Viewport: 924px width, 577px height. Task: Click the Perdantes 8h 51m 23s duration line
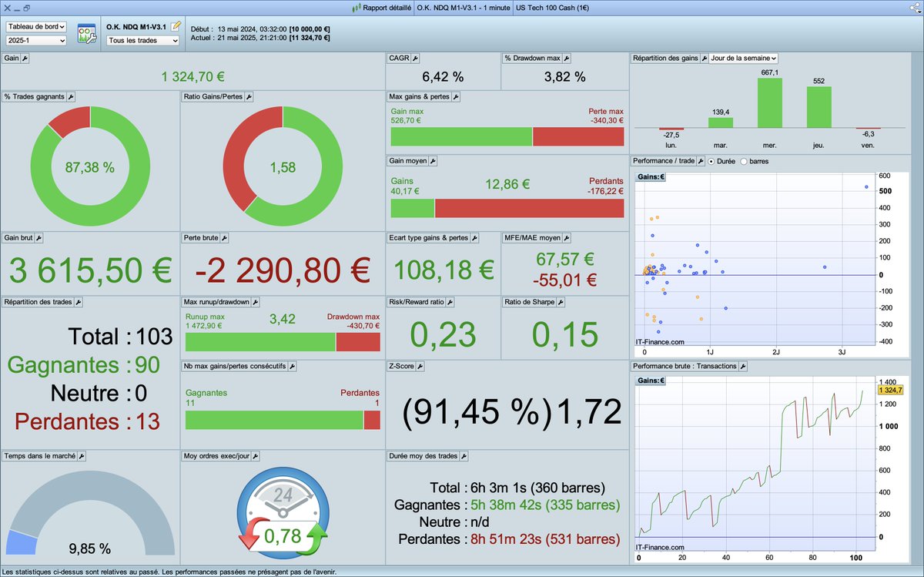click(509, 539)
